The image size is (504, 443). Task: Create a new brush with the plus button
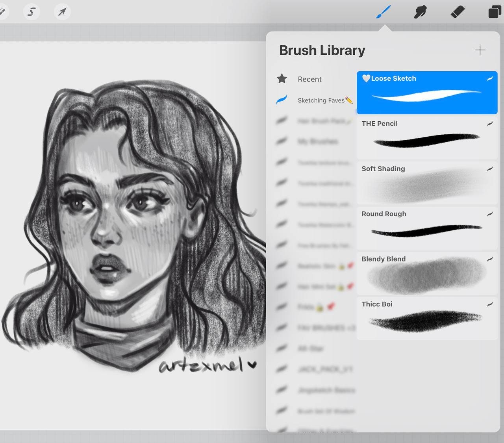(x=480, y=50)
